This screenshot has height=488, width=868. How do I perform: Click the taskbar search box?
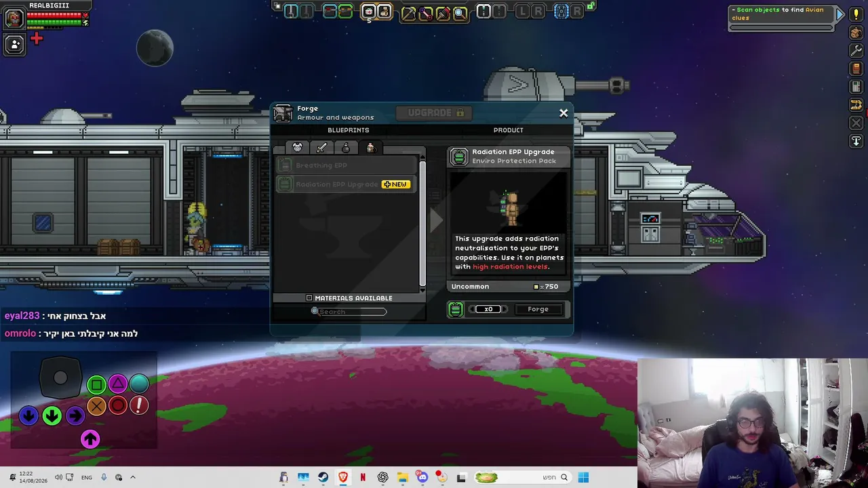(x=522, y=477)
